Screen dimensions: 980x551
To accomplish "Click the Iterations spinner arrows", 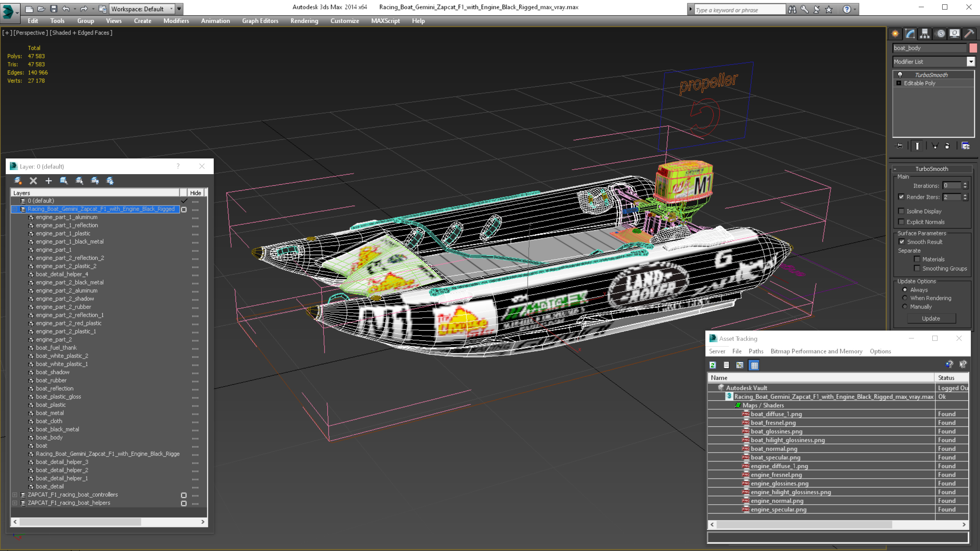I will click(965, 186).
